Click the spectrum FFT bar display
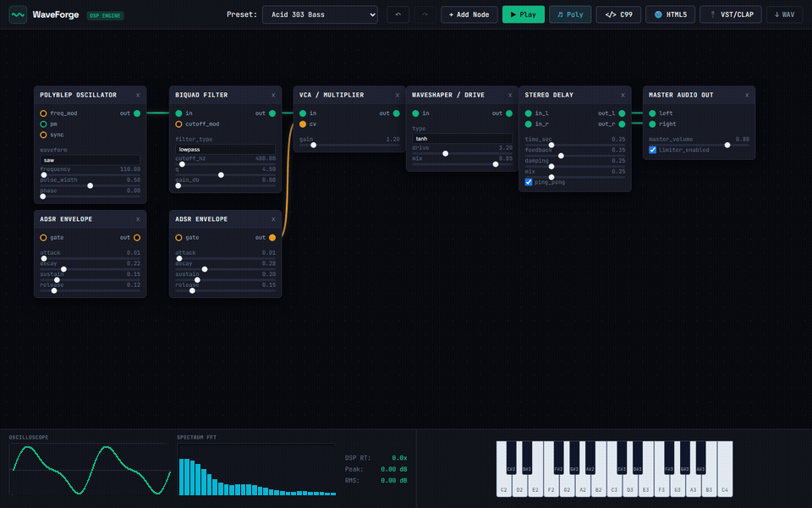 click(257, 470)
